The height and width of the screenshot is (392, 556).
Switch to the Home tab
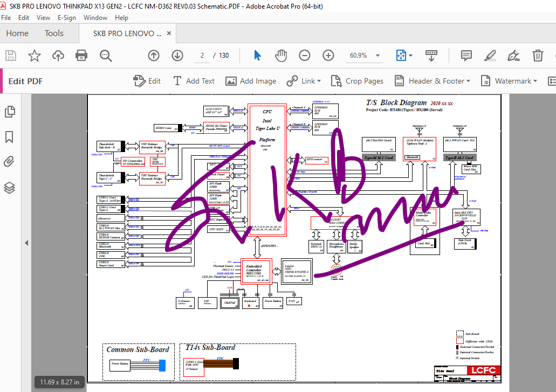[x=17, y=33]
